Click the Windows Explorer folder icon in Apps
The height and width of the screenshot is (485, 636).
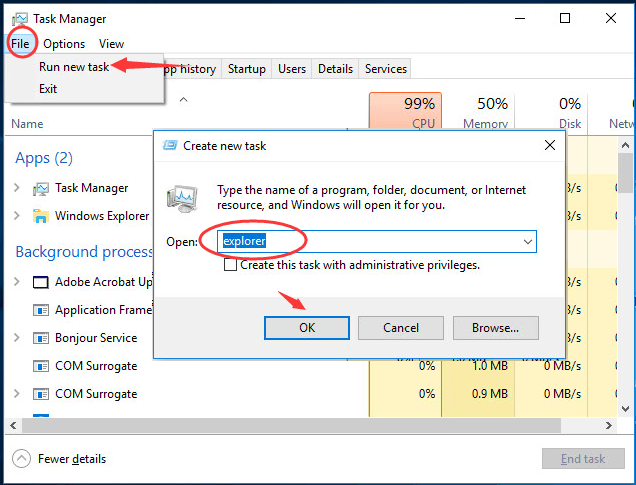[41, 216]
